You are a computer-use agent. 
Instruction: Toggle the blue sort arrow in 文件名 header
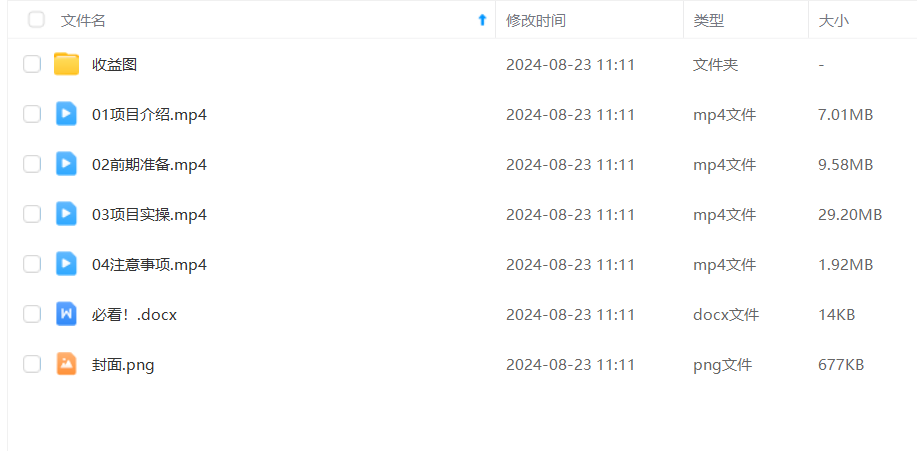point(482,20)
